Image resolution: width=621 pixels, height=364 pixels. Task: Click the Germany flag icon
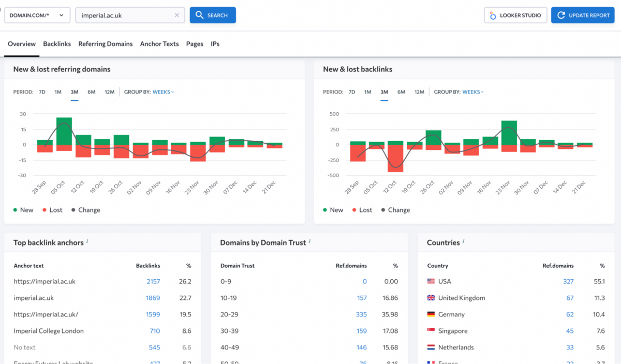[431, 314]
